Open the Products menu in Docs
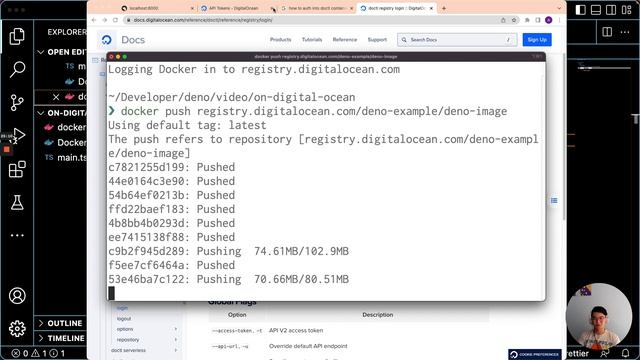Image resolution: width=640 pixels, height=360 pixels. click(x=280, y=40)
